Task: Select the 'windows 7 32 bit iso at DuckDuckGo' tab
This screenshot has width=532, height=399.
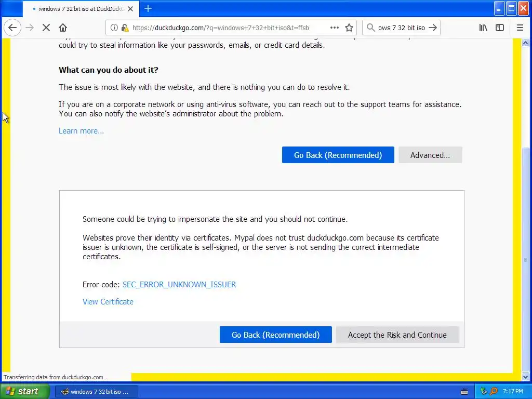Action: click(x=81, y=9)
